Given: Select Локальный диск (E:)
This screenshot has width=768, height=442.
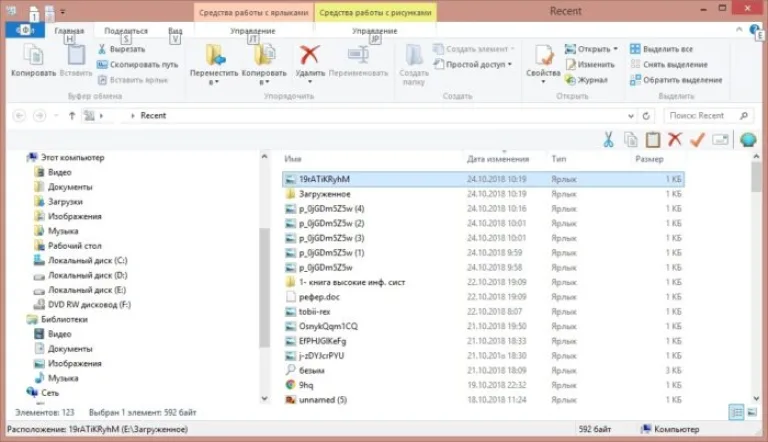Looking at the screenshot, I should (80, 290).
